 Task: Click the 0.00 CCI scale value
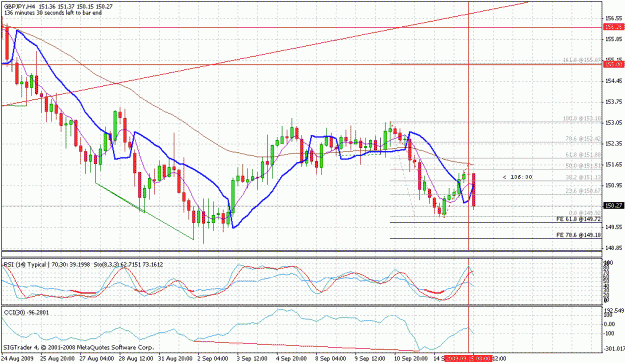(x=610, y=324)
